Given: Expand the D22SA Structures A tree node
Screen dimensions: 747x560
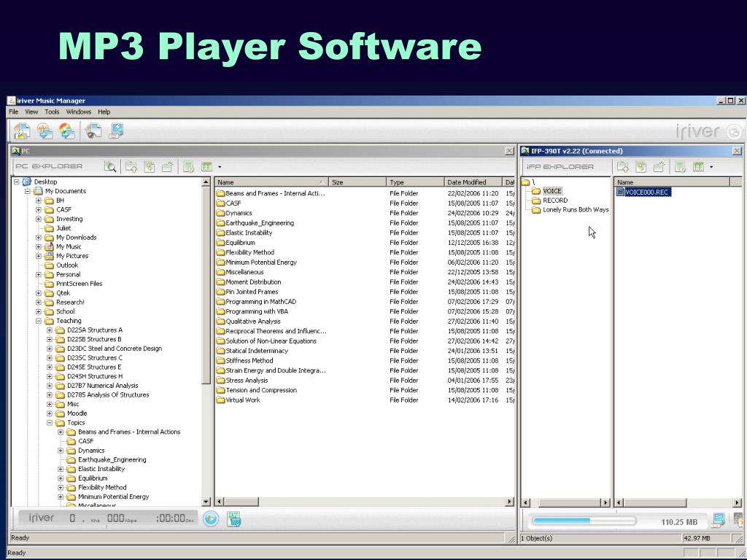Looking at the screenshot, I should pyautogui.click(x=50, y=330).
